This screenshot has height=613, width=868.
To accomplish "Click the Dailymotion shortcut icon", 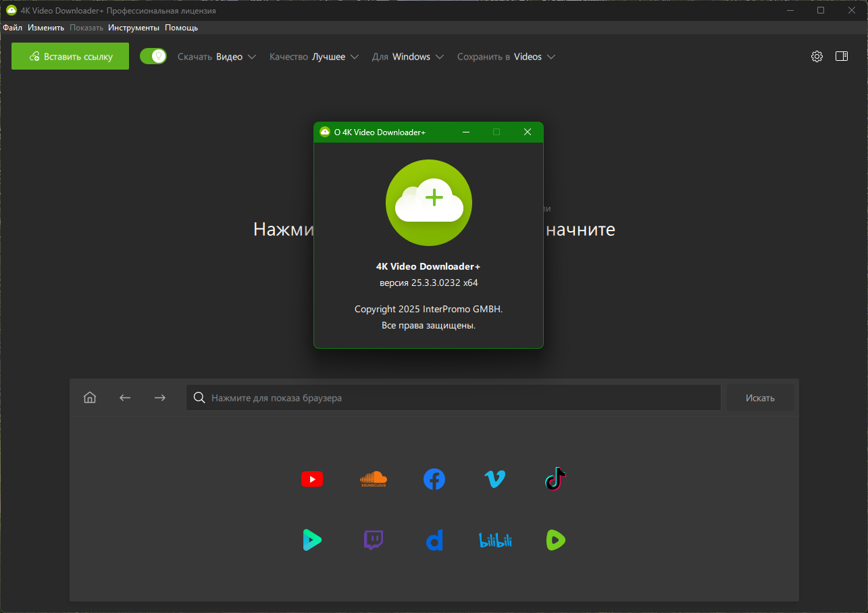I will coord(434,540).
